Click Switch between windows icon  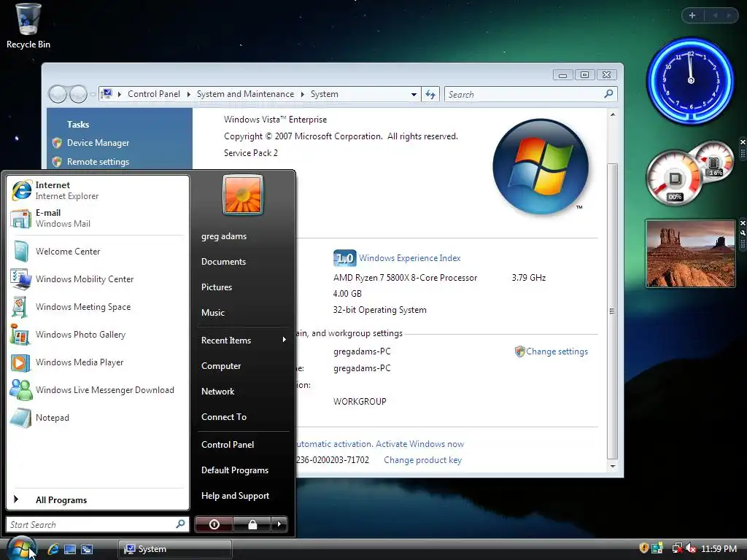87,549
